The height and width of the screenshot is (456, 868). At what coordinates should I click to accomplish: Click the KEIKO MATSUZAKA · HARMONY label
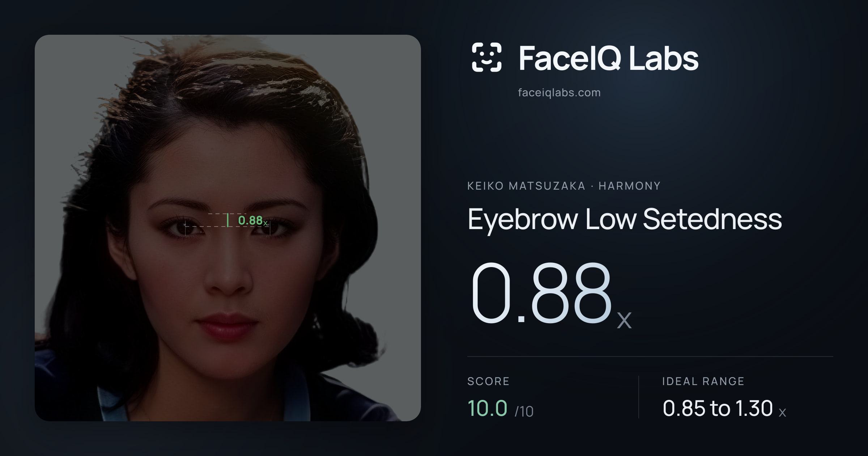pos(564,186)
